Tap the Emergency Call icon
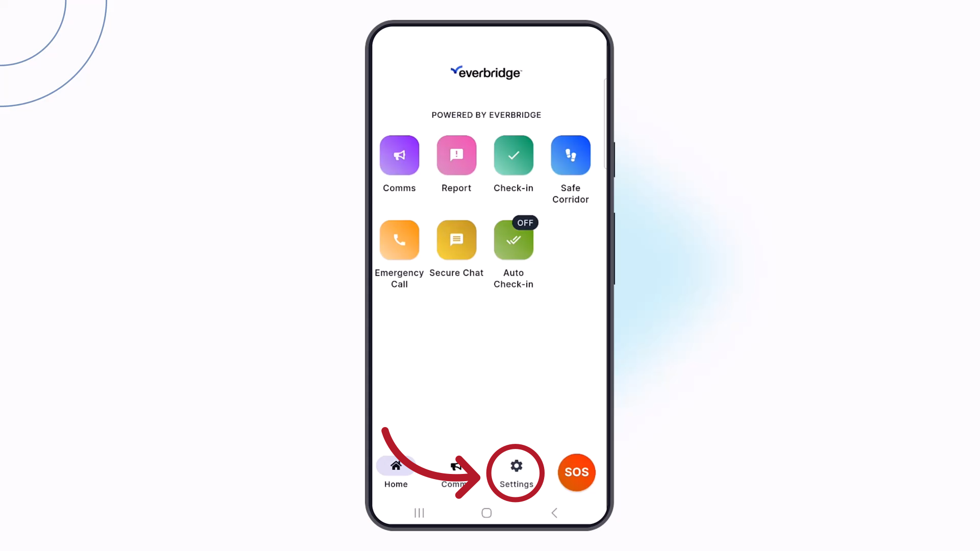This screenshot has height=551, width=980. coord(399,239)
